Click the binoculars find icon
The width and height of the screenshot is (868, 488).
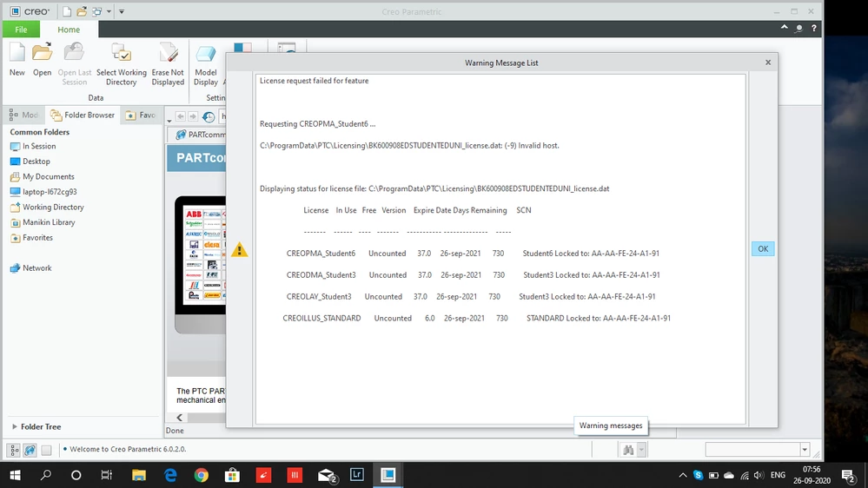click(x=627, y=450)
